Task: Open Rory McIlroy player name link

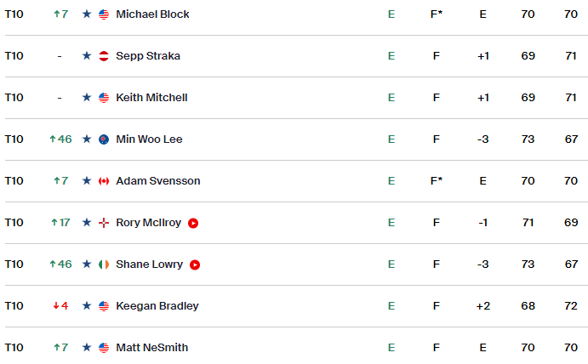Action: click(x=149, y=223)
